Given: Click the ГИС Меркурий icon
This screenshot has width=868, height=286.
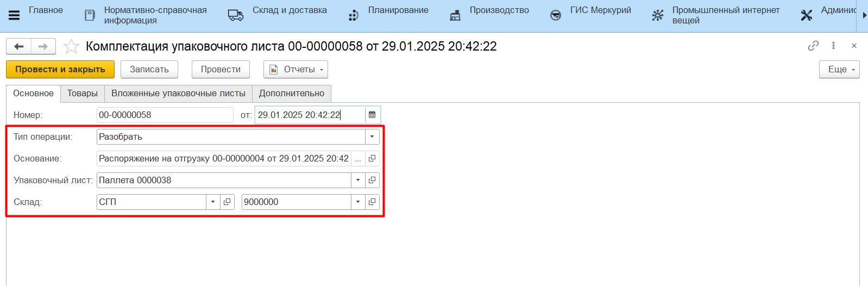Looking at the screenshot, I should click(x=556, y=15).
